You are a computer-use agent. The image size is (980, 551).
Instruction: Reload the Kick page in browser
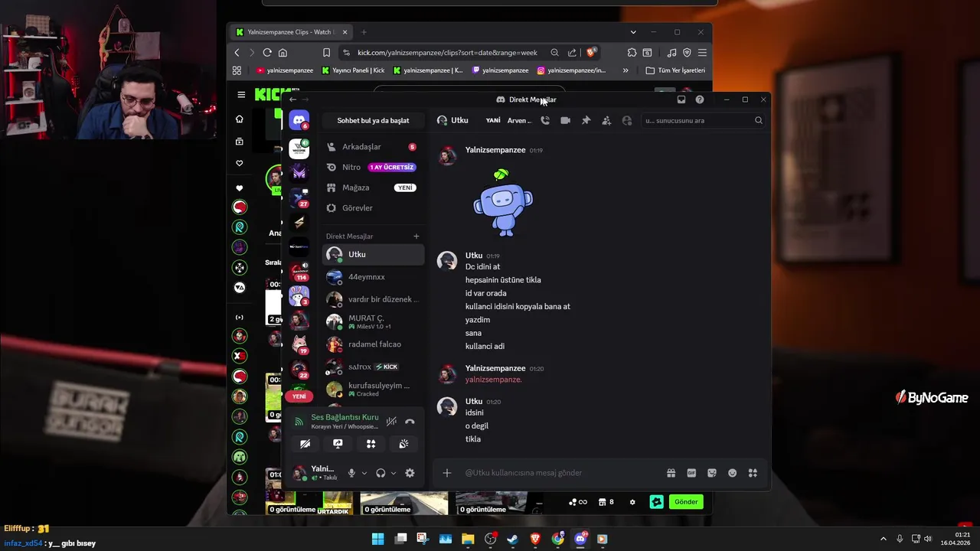click(x=267, y=53)
